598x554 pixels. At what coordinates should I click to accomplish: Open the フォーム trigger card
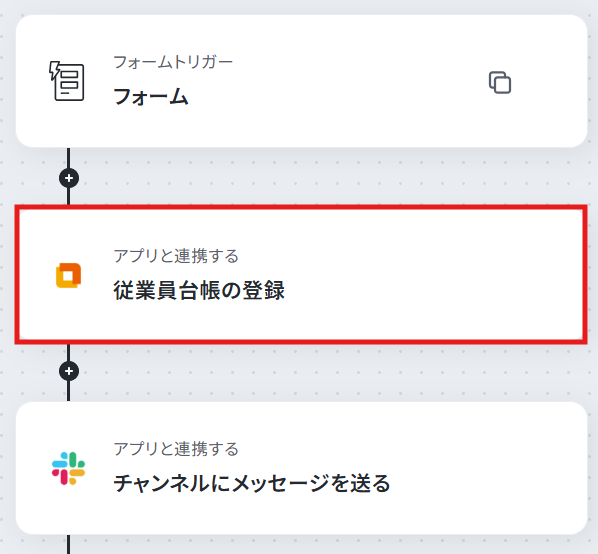coord(301,81)
